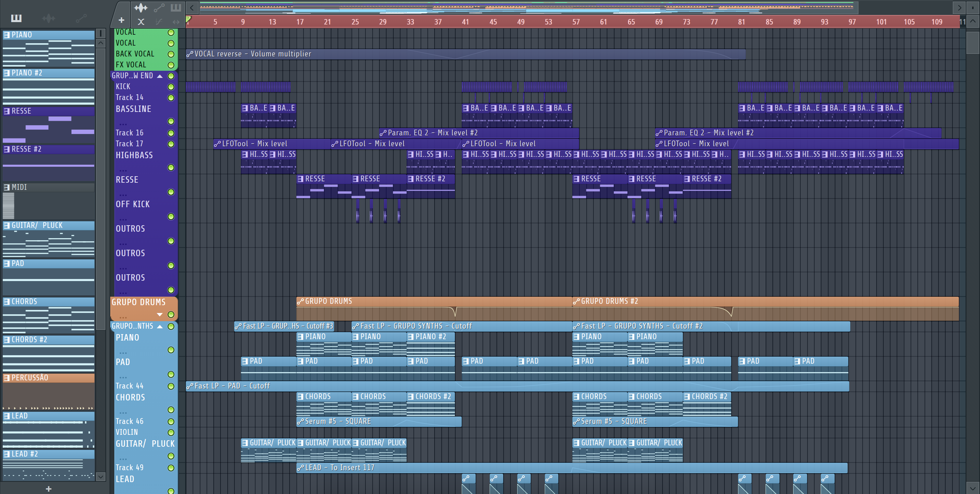Click the X icon in playlist toolbar
980x494 pixels.
141,22
